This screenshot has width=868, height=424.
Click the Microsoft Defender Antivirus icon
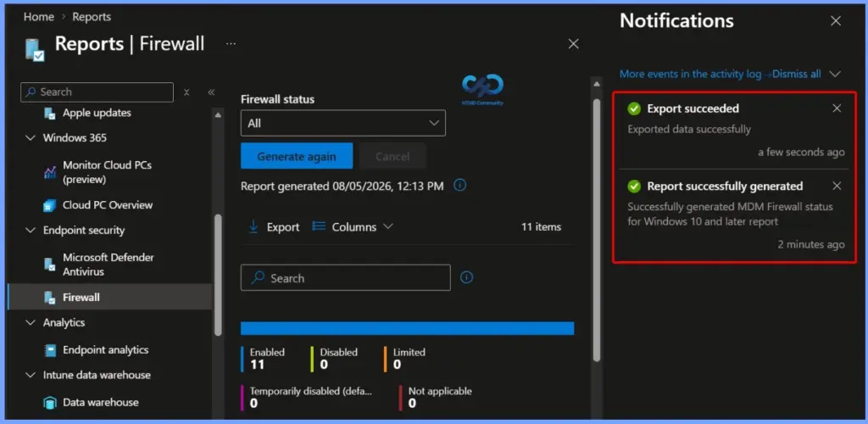pos(50,265)
